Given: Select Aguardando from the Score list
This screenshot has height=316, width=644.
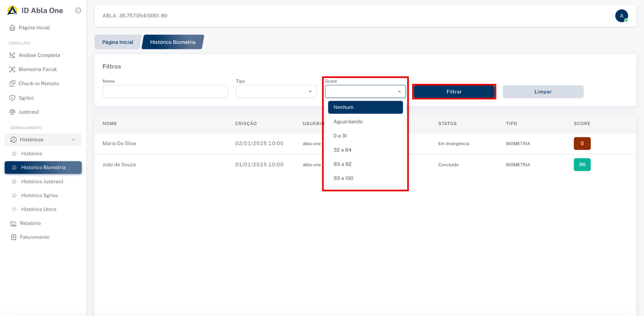Looking at the screenshot, I should (348, 122).
